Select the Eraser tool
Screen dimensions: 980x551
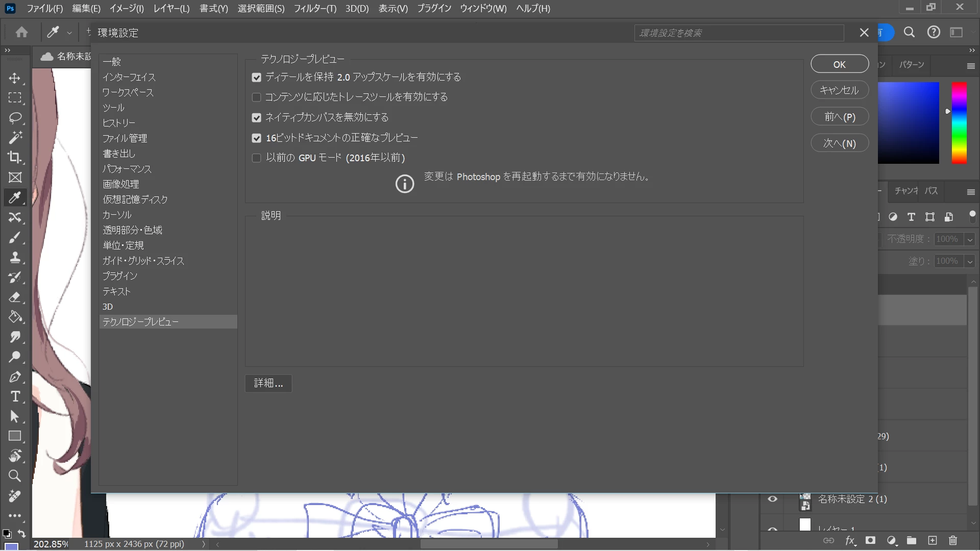(15, 297)
